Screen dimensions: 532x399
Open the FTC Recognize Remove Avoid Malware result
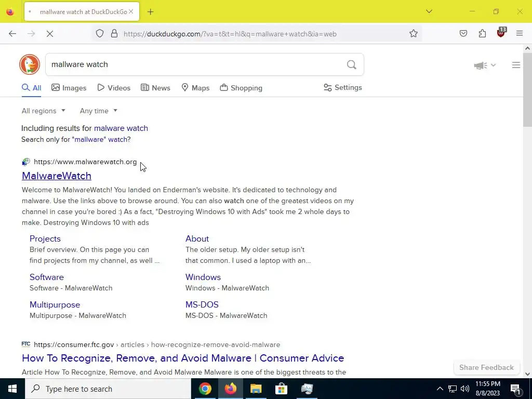pos(183,358)
